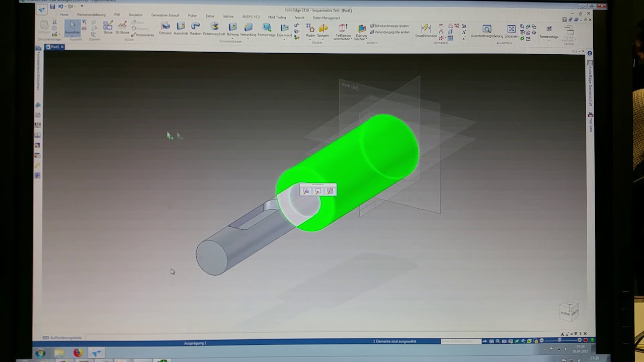Expand the Dünnwand dropdown arrow
The width and height of the screenshot is (644, 362).
point(284,39)
